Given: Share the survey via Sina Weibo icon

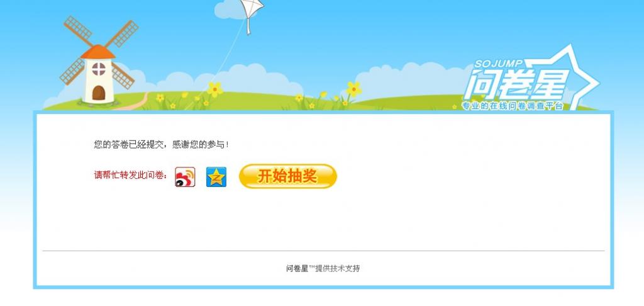Looking at the screenshot, I should click(x=186, y=178).
